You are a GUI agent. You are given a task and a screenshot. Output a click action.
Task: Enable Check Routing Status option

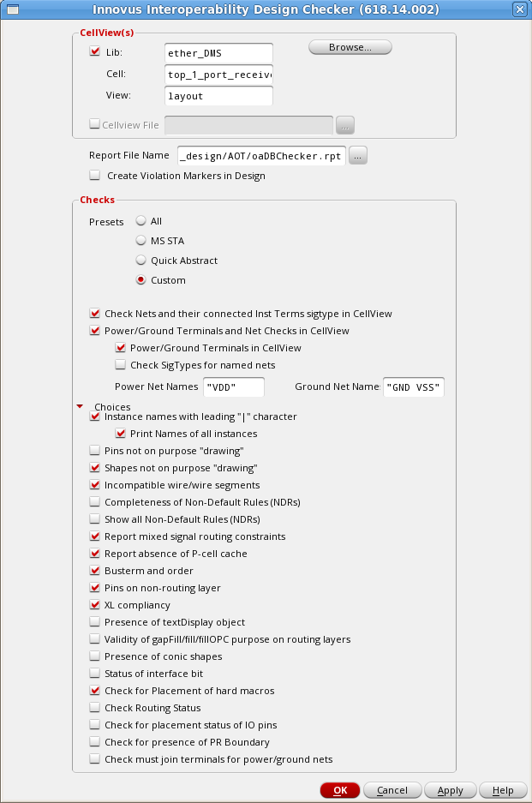95,708
